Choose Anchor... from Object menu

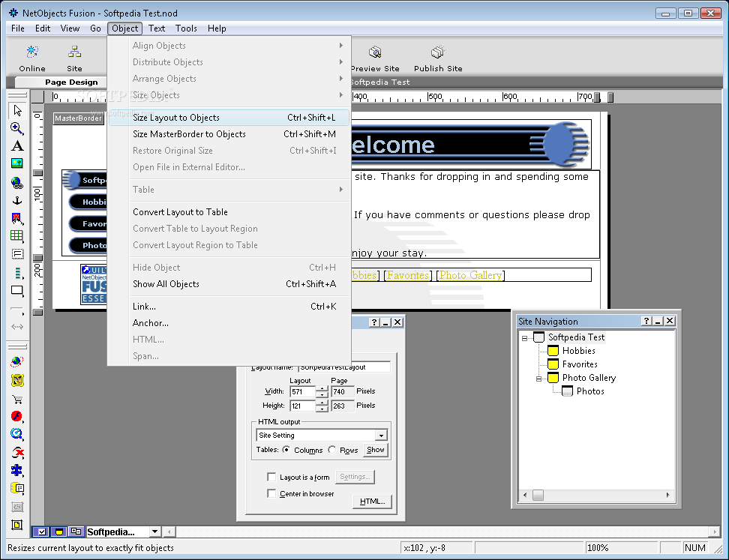(229, 323)
